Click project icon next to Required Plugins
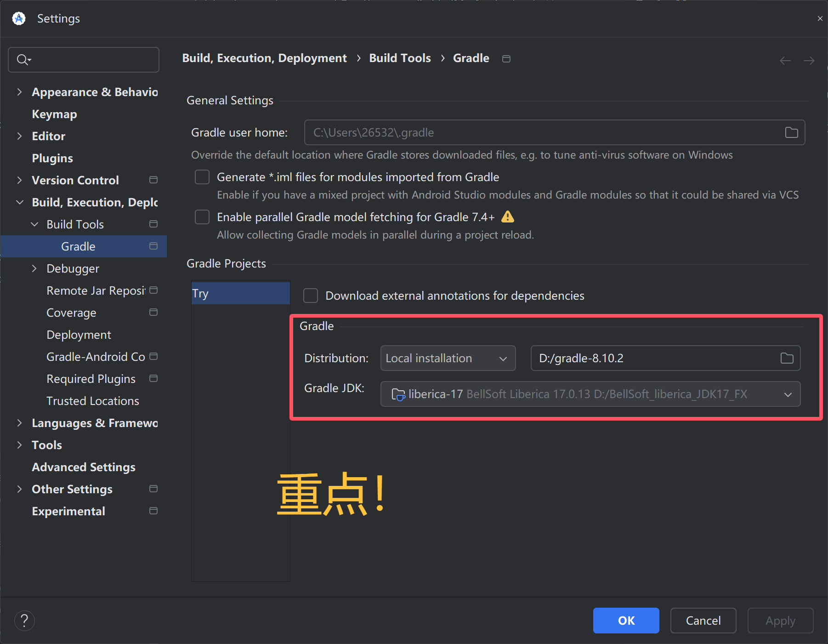Screen dimensions: 828x644 153,378
